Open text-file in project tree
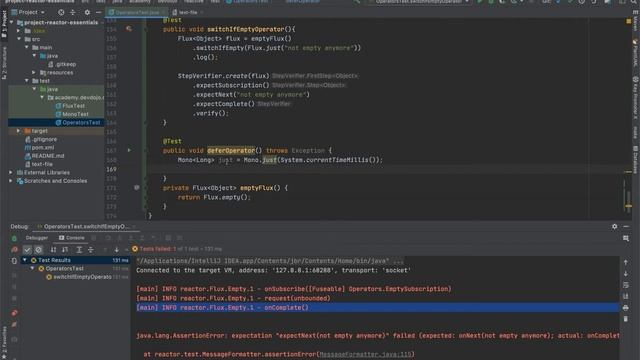Screen dimensions: 640x360 (38, 164)
